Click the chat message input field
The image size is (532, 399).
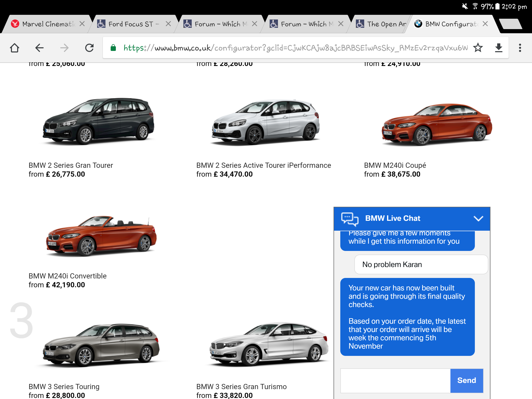pos(395,381)
